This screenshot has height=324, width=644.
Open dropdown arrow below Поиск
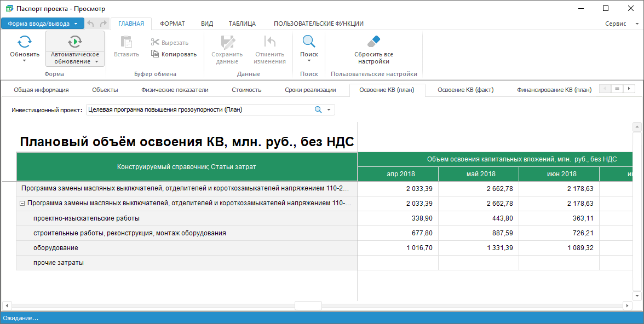[309, 61]
